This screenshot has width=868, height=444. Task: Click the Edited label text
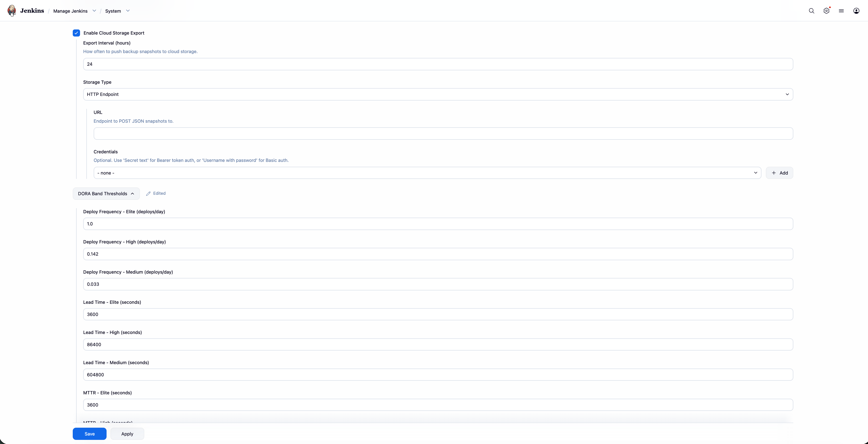click(159, 193)
